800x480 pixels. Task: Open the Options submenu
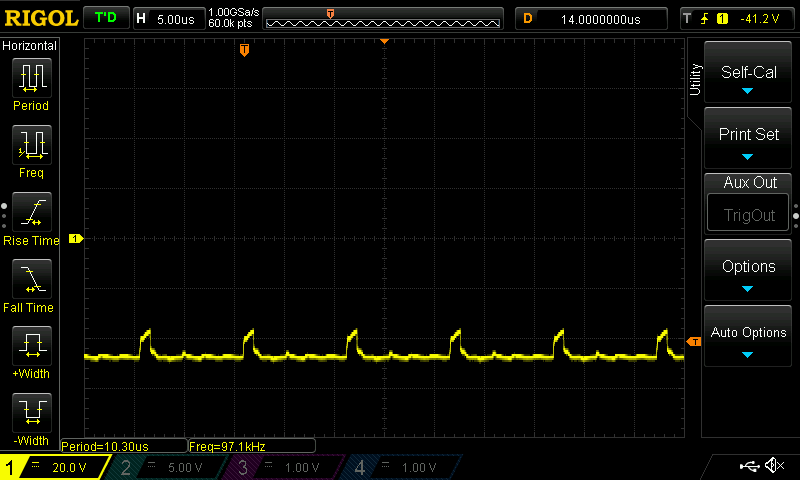pos(748,270)
